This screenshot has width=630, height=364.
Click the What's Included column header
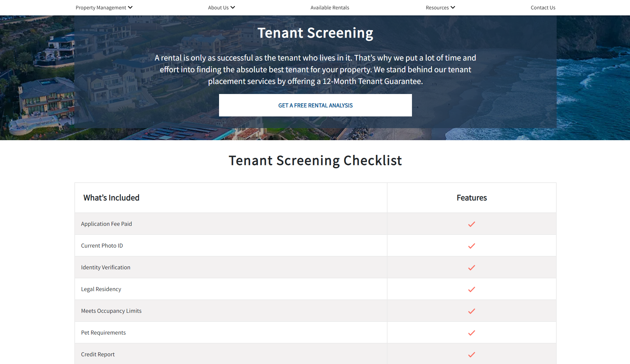click(111, 198)
